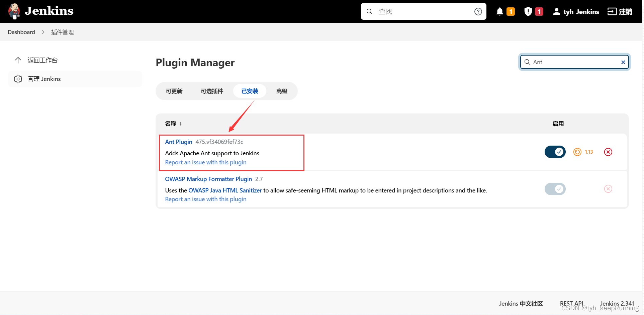Open notifications bell icon
Viewport: 644px width, 315px height.
pyautogui.click(x=500, y=12)
